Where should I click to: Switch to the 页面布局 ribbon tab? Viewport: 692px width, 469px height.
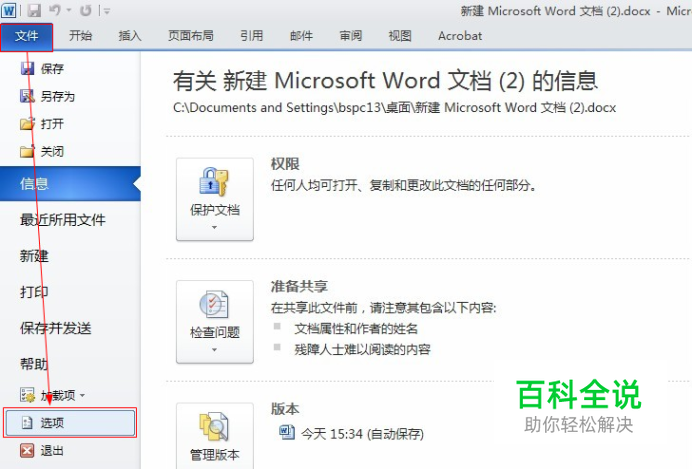click(x=191, y=36)
